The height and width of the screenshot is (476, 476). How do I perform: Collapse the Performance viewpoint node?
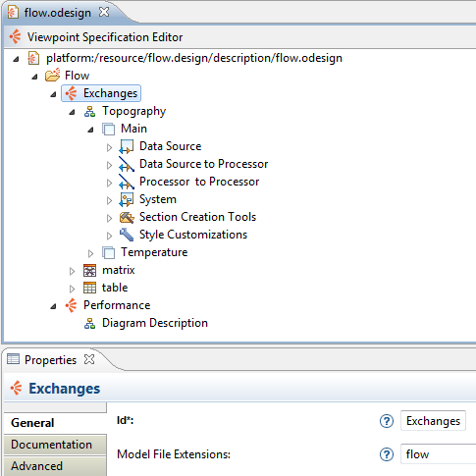(53, 306)
